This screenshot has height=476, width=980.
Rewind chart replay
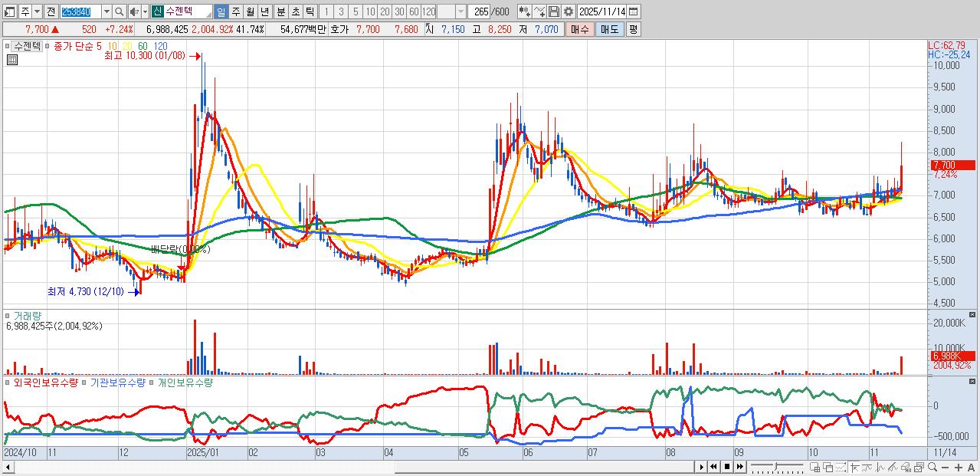coord(713,466)
